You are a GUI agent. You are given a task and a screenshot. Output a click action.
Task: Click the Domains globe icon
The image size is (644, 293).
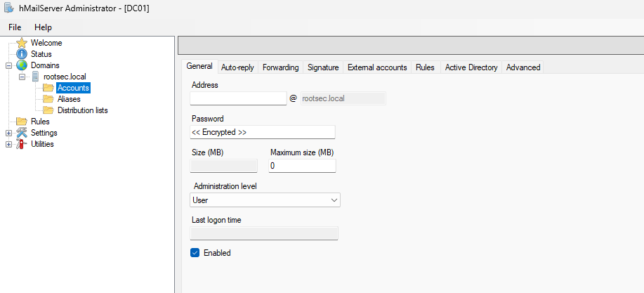[22, 65]
